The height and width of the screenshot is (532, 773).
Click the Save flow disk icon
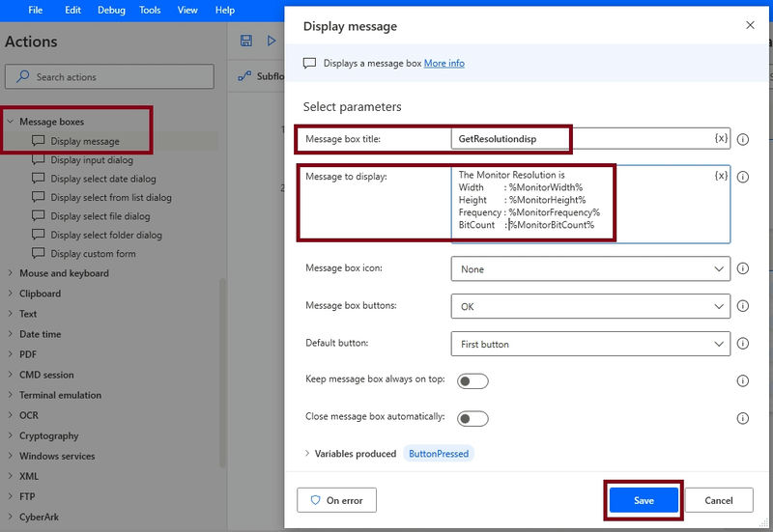[246, 41]
